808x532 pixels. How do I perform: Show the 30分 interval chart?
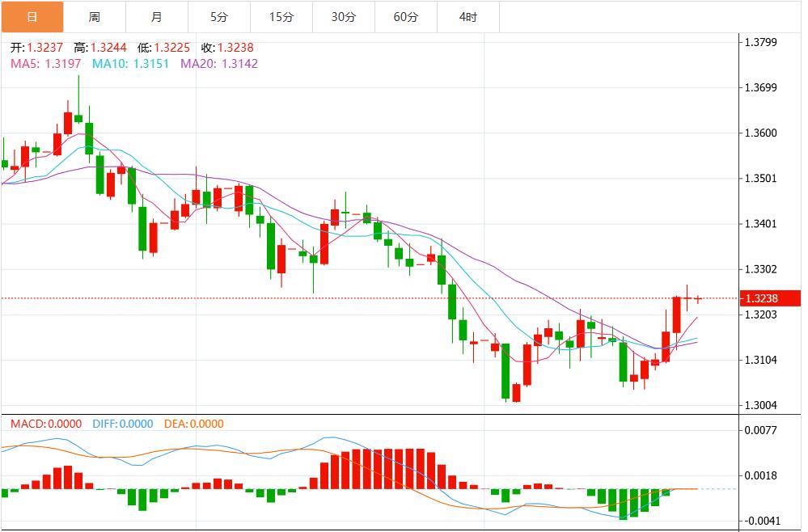pos(343,17)
